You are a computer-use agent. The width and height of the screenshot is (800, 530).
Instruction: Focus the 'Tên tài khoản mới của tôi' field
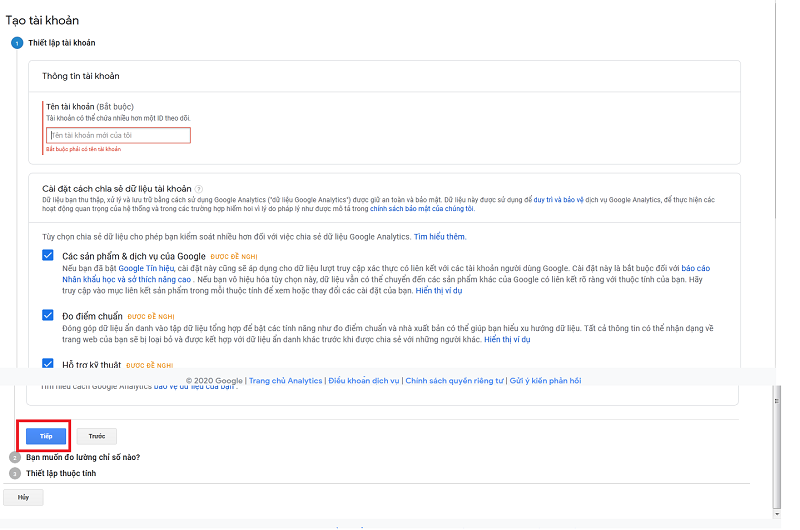118,135
